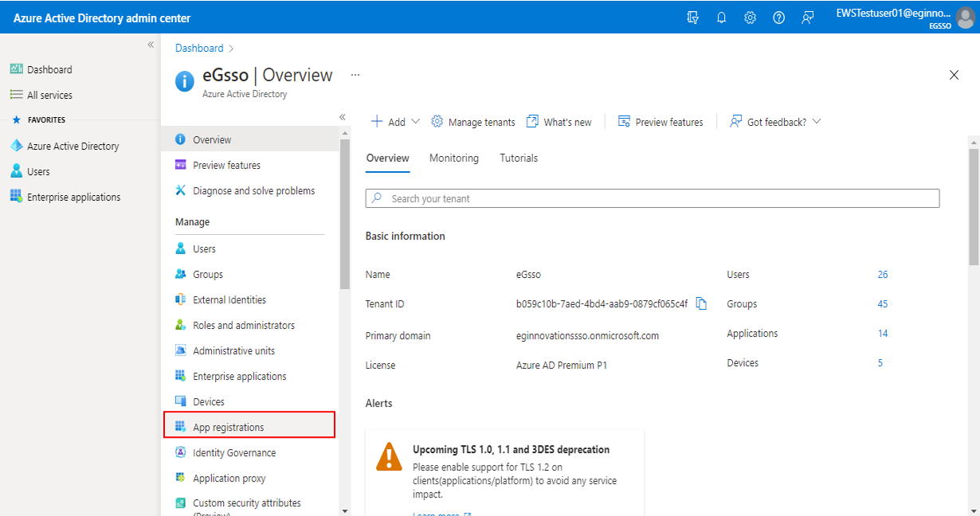Image resolution: width=980 pixels, height=516 pixels.
Task: Click the Administrative units icon
Action: [180, 350]
